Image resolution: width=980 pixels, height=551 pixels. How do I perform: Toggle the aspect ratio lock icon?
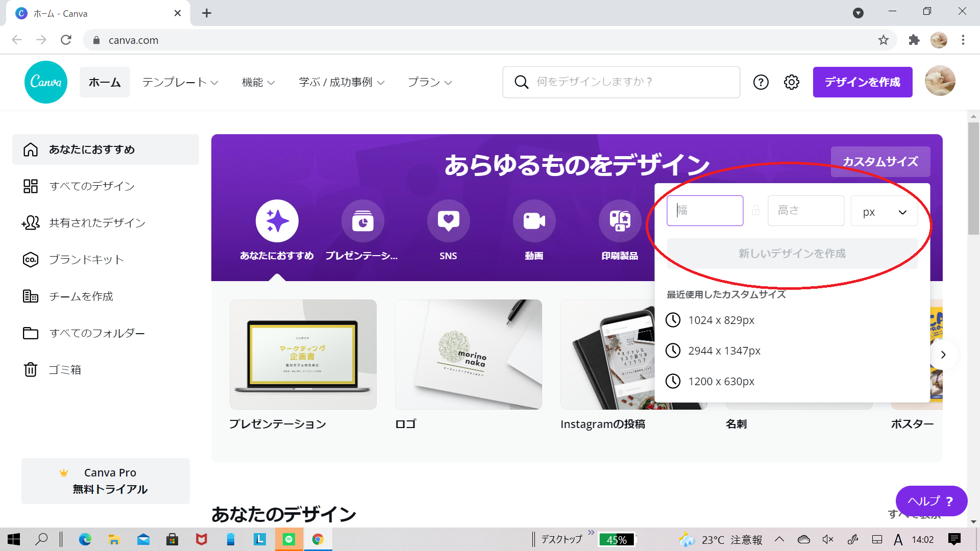pyautogui.click(x=755, y=210)
